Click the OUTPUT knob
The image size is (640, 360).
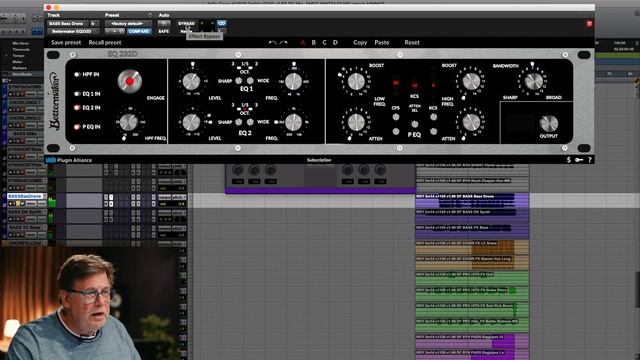pos(549,123)
